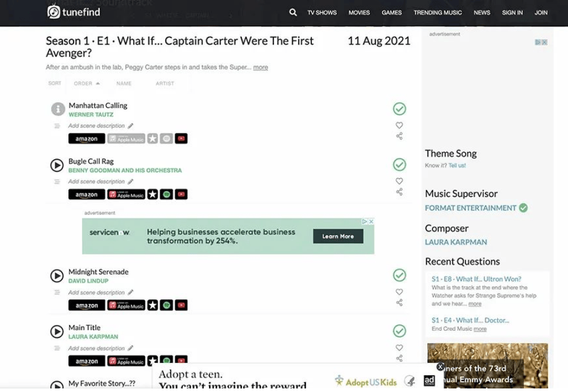Image resolution: width=568 pixels, height=392 pixels.
Task: Open Laura Karpman composer link
Action: tap(456, 242)
